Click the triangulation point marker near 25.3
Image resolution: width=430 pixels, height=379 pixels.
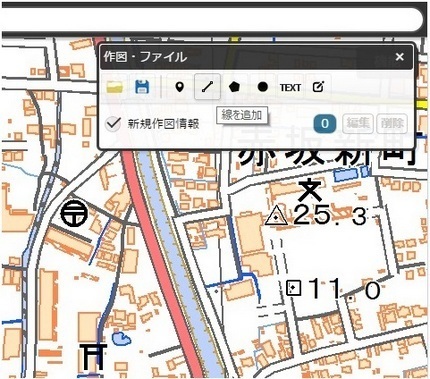point(276,216)
